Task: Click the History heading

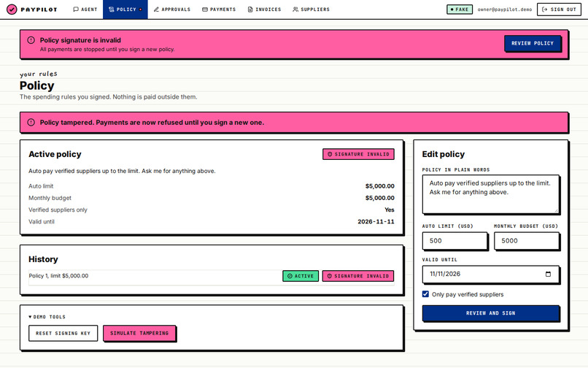Action: (43, 259)
